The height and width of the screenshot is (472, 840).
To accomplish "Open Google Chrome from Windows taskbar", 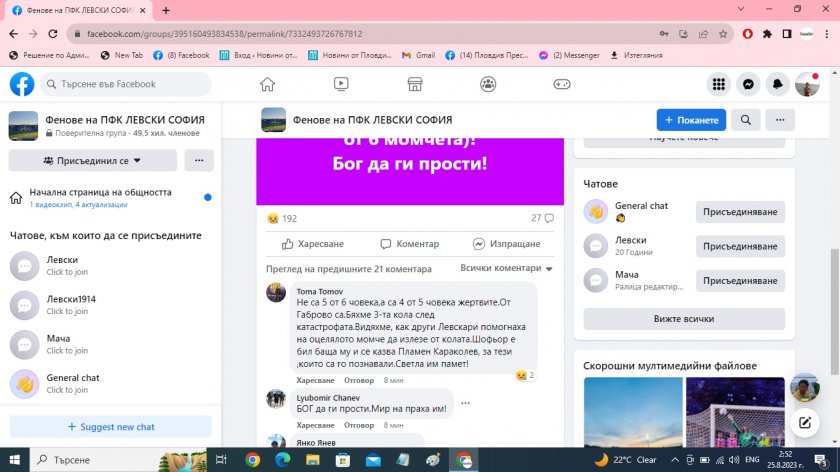I will click(x=253, y=460).
